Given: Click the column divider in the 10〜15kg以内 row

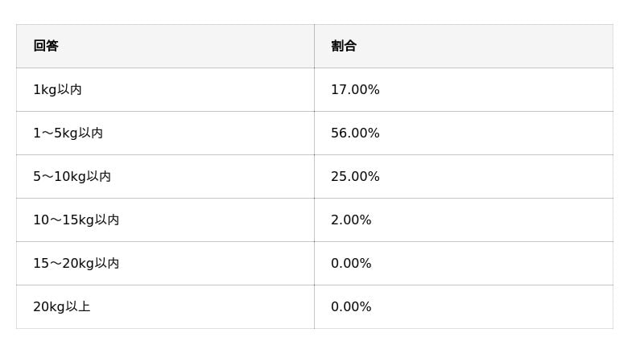Looking at the screenshot, I should (x=314, y=220).
